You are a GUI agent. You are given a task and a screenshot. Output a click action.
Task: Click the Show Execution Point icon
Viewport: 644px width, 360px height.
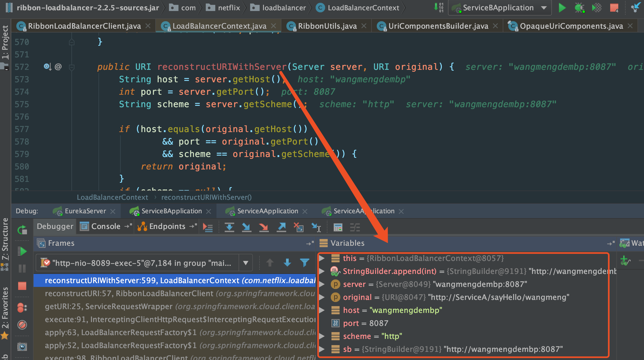208,227
